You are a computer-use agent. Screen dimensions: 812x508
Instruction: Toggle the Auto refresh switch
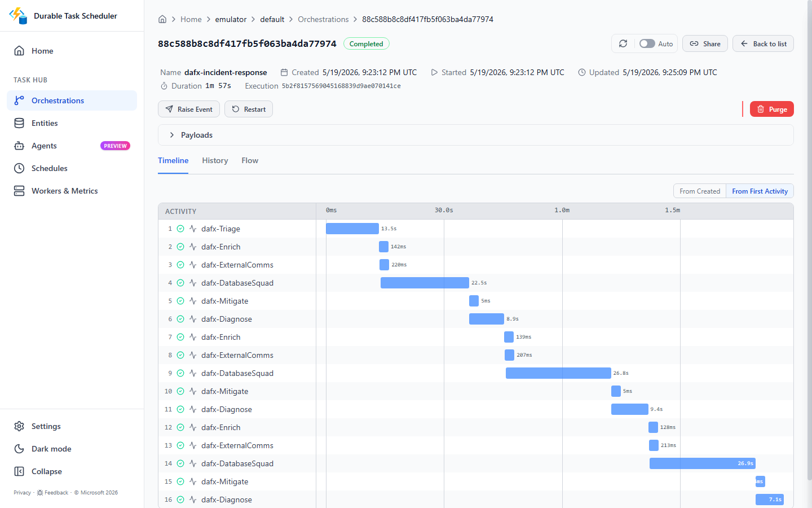click(x=647, y=43)
